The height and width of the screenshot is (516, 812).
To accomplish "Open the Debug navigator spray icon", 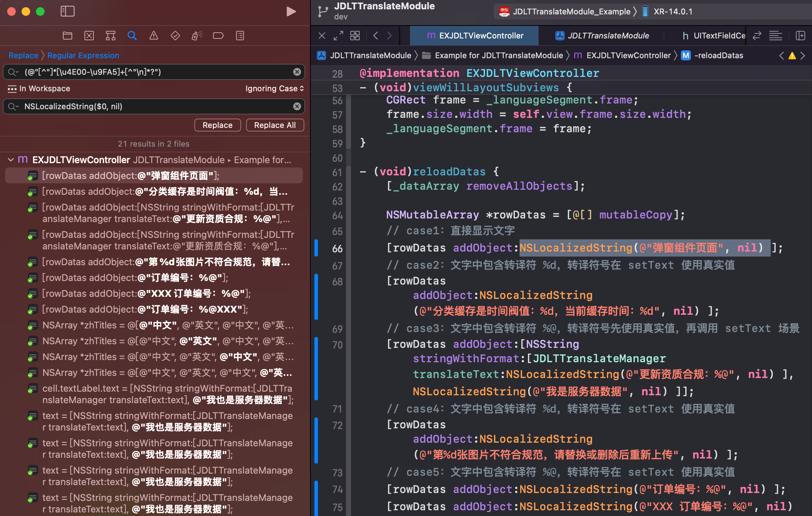I will [x=197, y=36].
